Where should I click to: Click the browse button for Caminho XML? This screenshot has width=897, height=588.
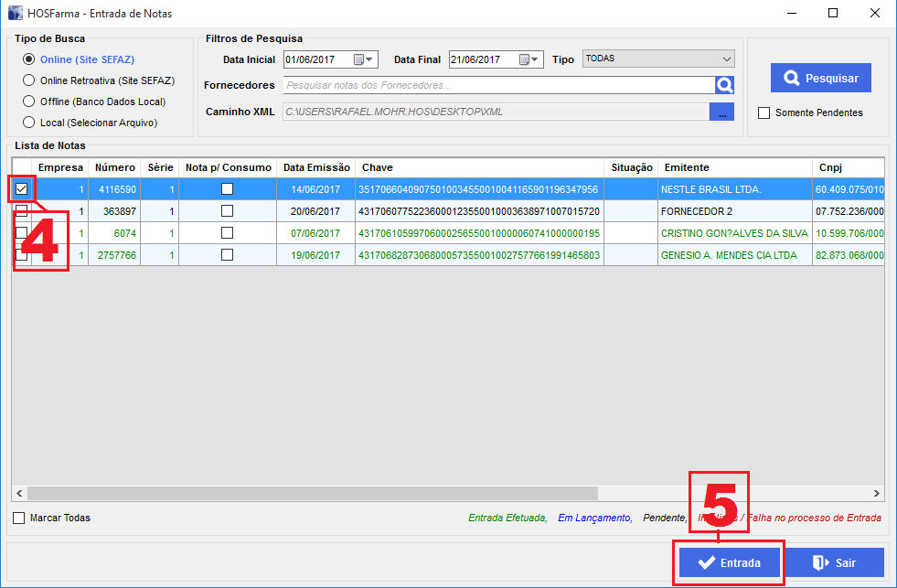point(721,112)
